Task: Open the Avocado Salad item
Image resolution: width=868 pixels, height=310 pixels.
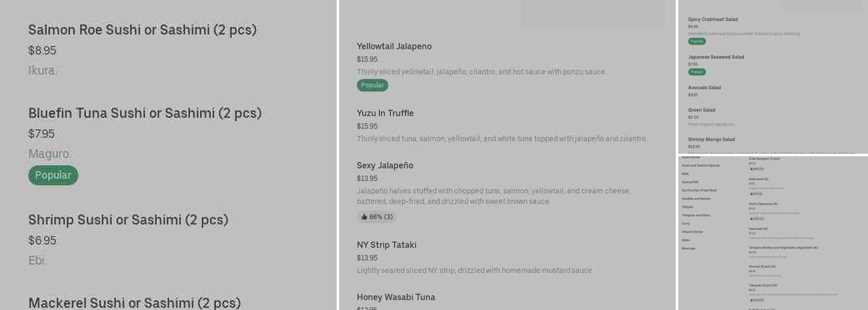Action: 704,88
